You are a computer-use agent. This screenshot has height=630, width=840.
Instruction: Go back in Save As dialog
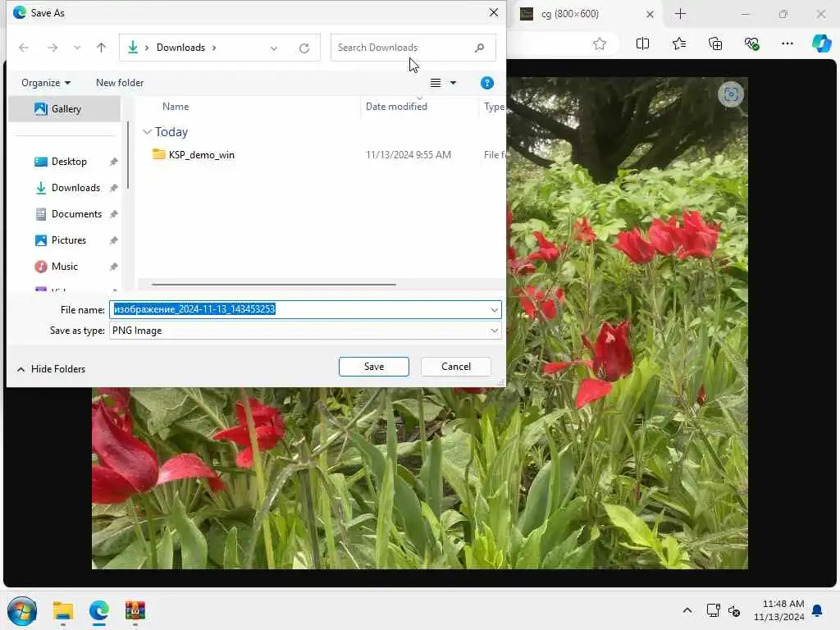coord(24,48)
